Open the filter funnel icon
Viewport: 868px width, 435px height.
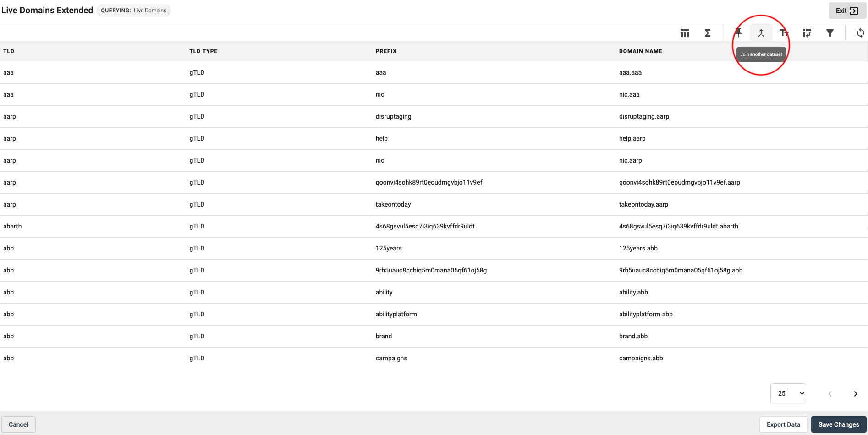tap(830, 33)
